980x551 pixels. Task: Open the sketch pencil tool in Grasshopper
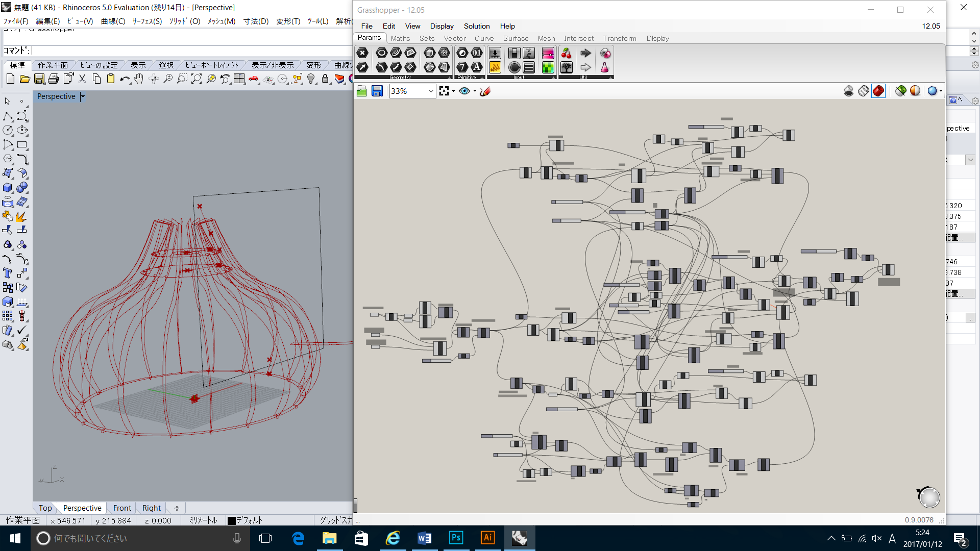(485, 91)
